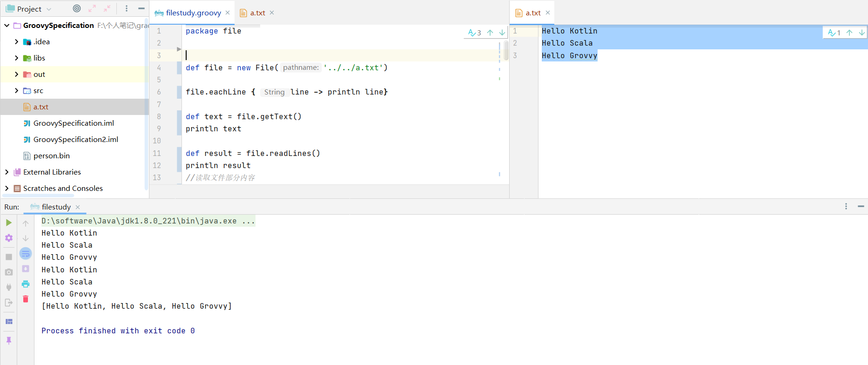Select person.bin in the project tree
Image resolution: width=868 pixels, height=365 pixels.
point(51,156)
